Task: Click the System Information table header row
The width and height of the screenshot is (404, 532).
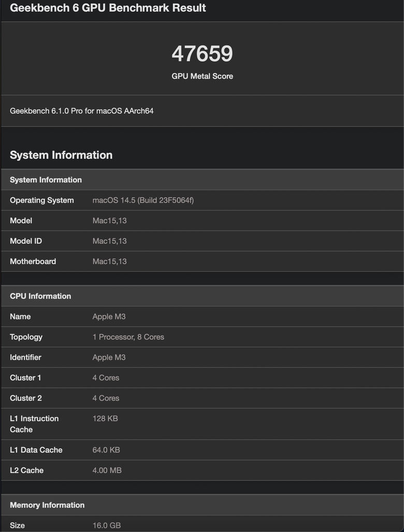Action: (x=202, y=180)
